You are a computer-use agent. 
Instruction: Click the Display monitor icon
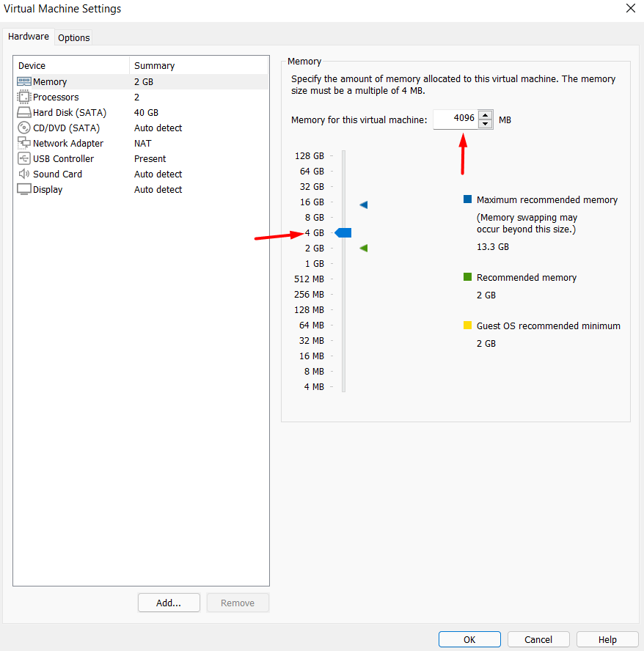click(23, 190)
